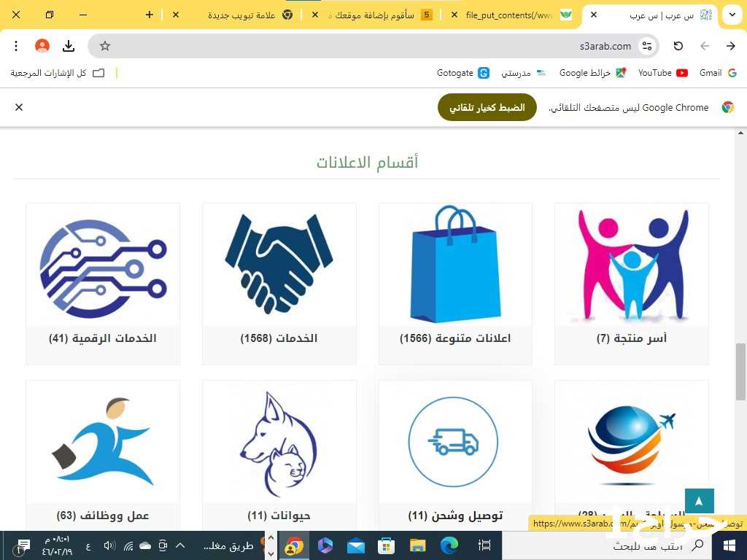Open the حيوانات dog and cat icon
Viewport: 747px width, 560px height.
coord(279,441)
